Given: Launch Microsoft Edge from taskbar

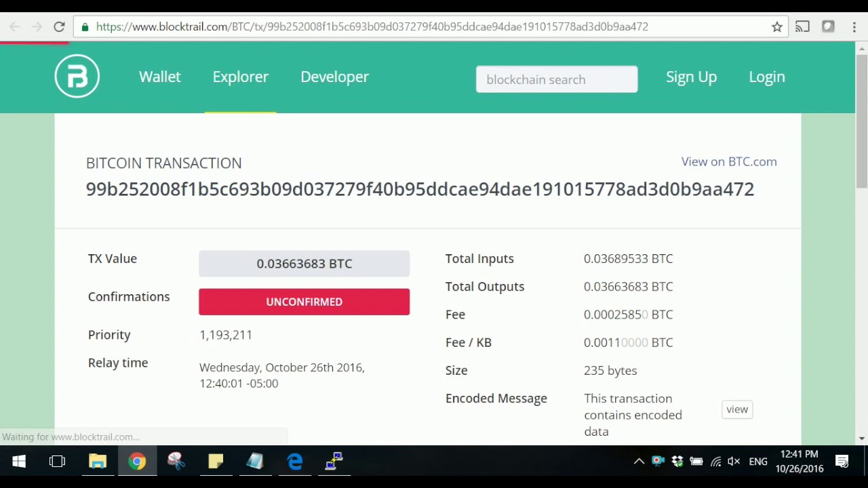Looking at the screenshot, I should [295, 462].
